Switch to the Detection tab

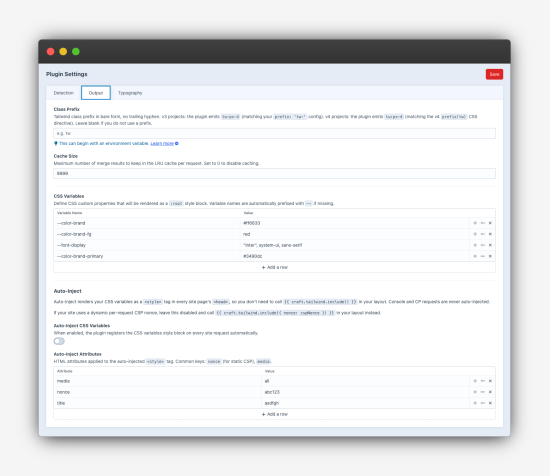coord(63,93)
